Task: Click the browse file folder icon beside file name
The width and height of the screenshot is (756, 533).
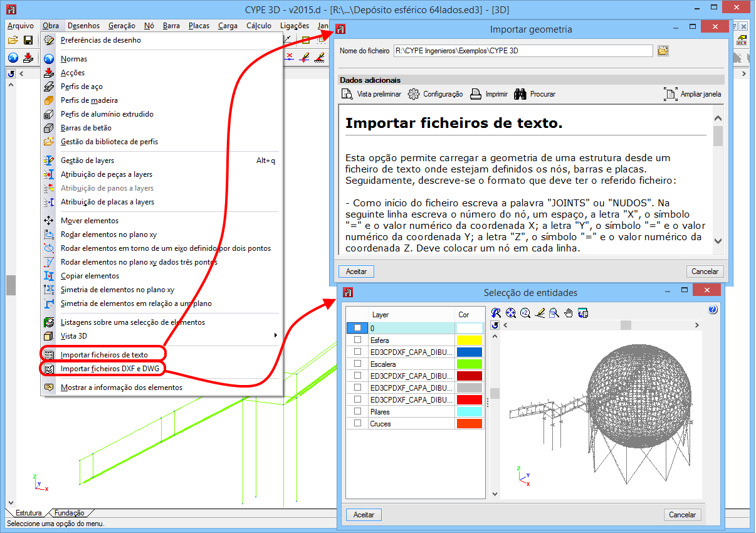Action: (x=663, y=51)
